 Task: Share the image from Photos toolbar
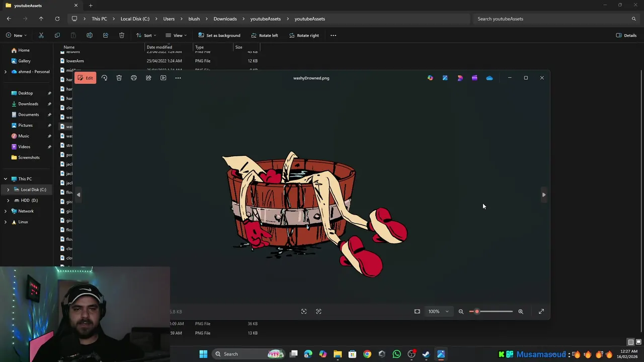pos(148,78)
